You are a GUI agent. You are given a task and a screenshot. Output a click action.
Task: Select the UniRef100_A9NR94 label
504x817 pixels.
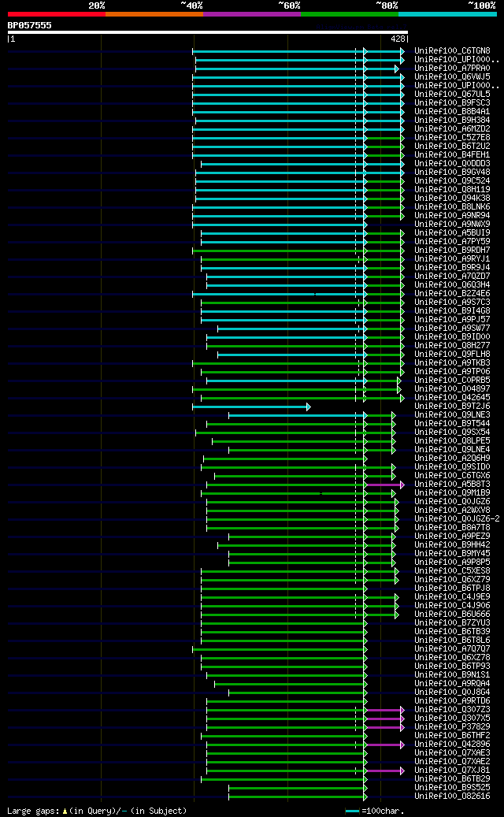click(x=452, y=215)
